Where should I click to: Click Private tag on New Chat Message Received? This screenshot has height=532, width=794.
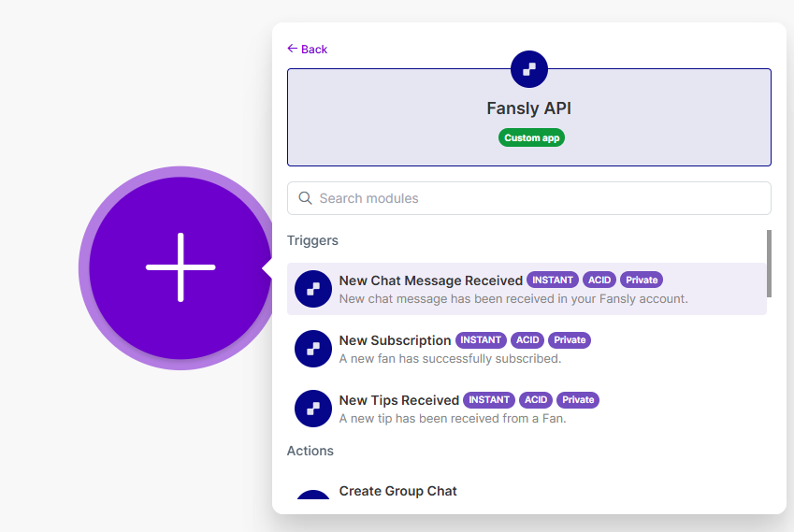(x=642, y=280)
